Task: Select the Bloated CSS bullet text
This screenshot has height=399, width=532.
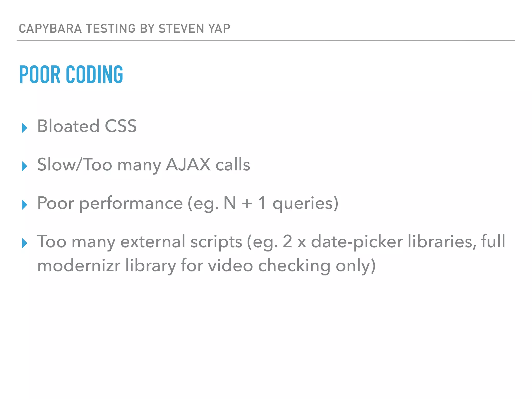Action: [87, 126]
